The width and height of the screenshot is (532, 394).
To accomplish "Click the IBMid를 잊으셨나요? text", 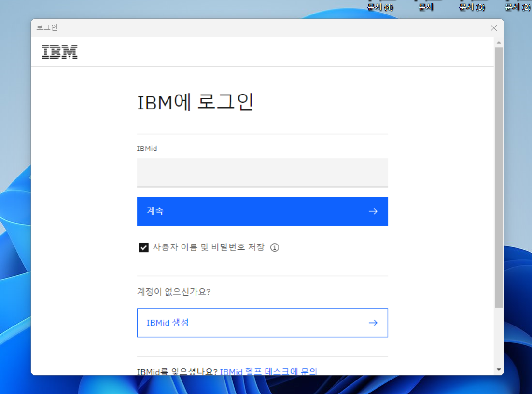I will pos(177,371).
